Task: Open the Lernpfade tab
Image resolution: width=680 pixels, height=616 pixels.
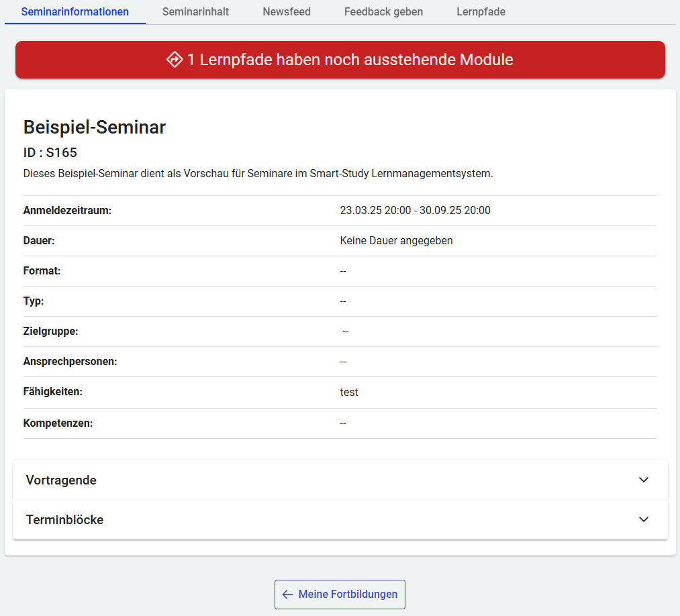Action: pyautogui.click(x=481, y=12)
